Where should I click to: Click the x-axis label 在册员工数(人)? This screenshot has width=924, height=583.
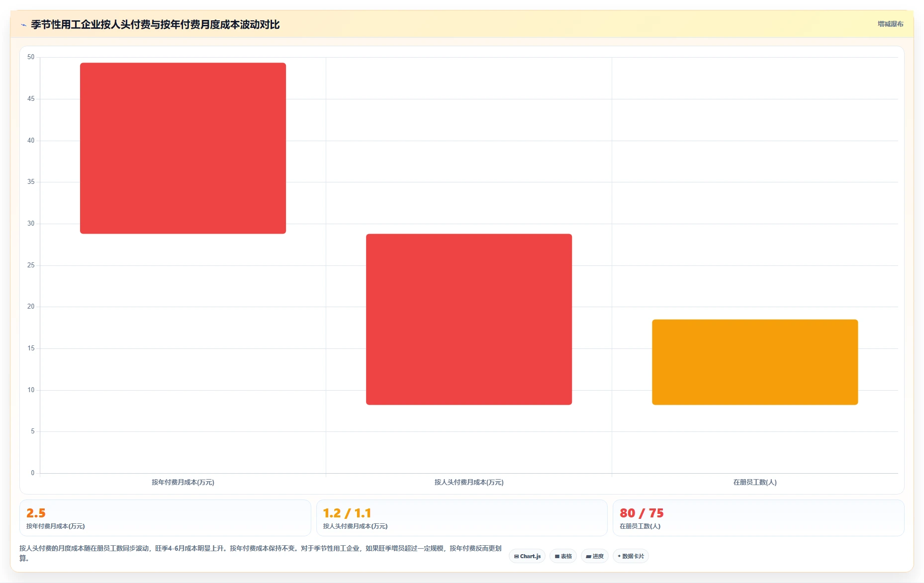tap(755, 482)
